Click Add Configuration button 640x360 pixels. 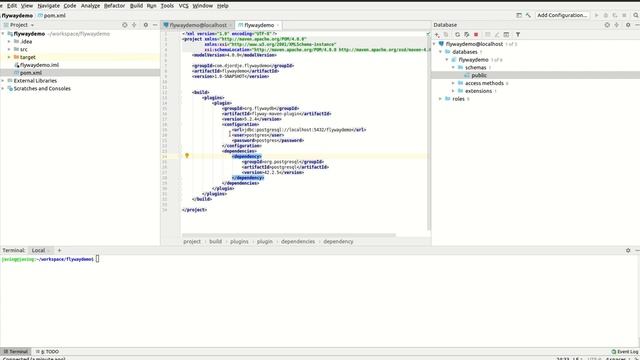point(562,15)
